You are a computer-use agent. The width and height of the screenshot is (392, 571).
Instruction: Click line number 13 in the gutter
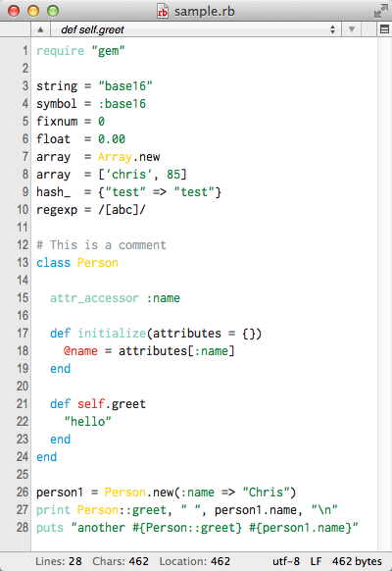click(23, 263)
